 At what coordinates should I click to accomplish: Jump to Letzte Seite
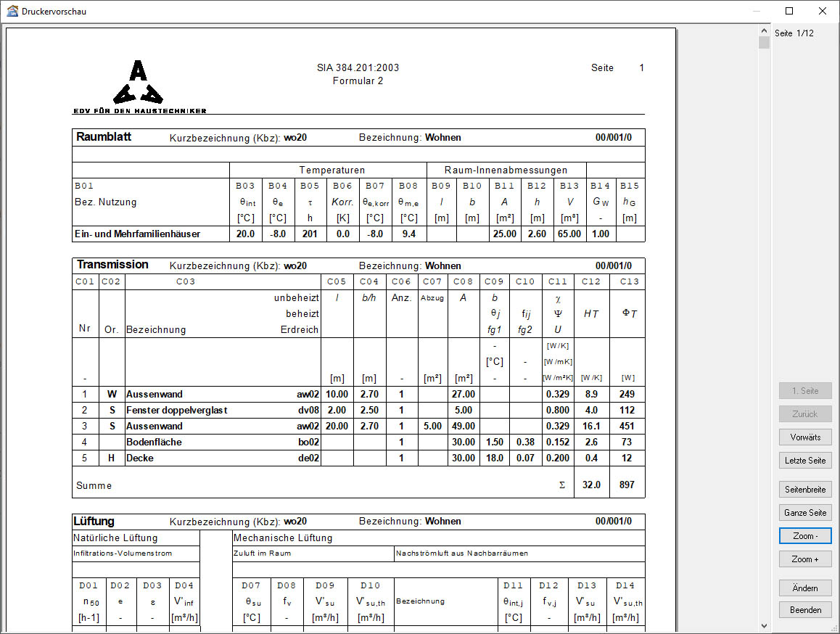[x=805, y=461]
